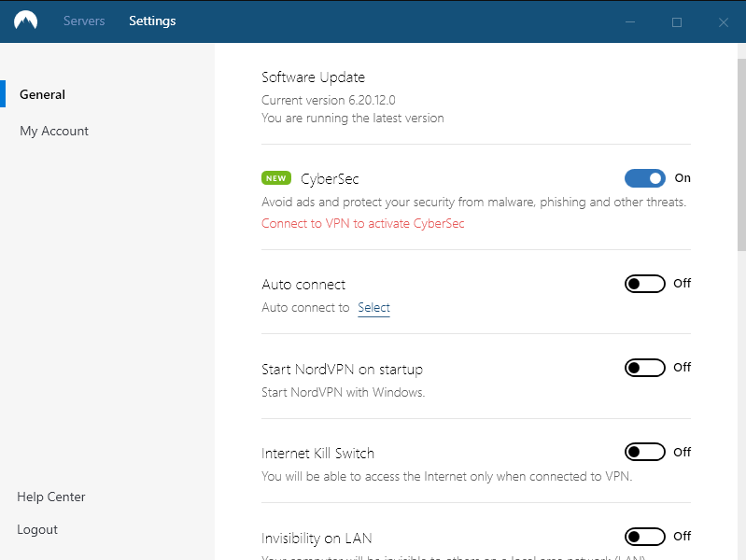746x560 pixels.
Task: Click the NordVPN mountain logo
Action: [x=26, y=21]
